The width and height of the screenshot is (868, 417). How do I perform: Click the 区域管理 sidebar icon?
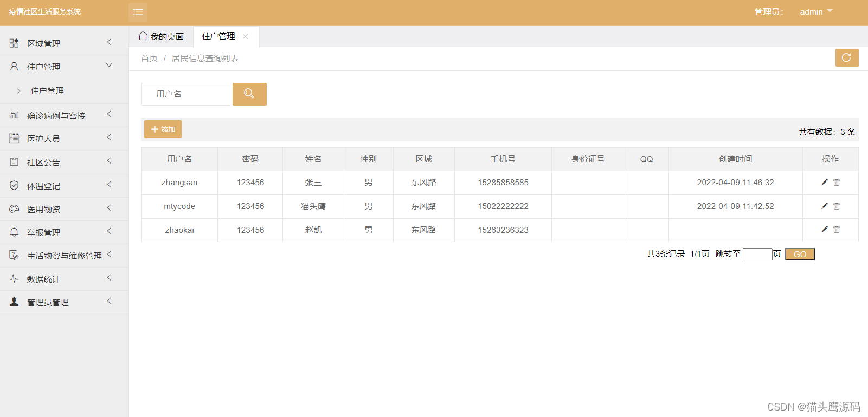[x=14, y=43]
